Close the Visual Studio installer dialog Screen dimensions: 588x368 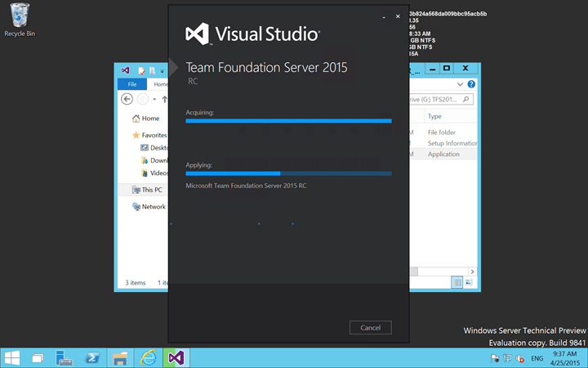pos(398,16)
